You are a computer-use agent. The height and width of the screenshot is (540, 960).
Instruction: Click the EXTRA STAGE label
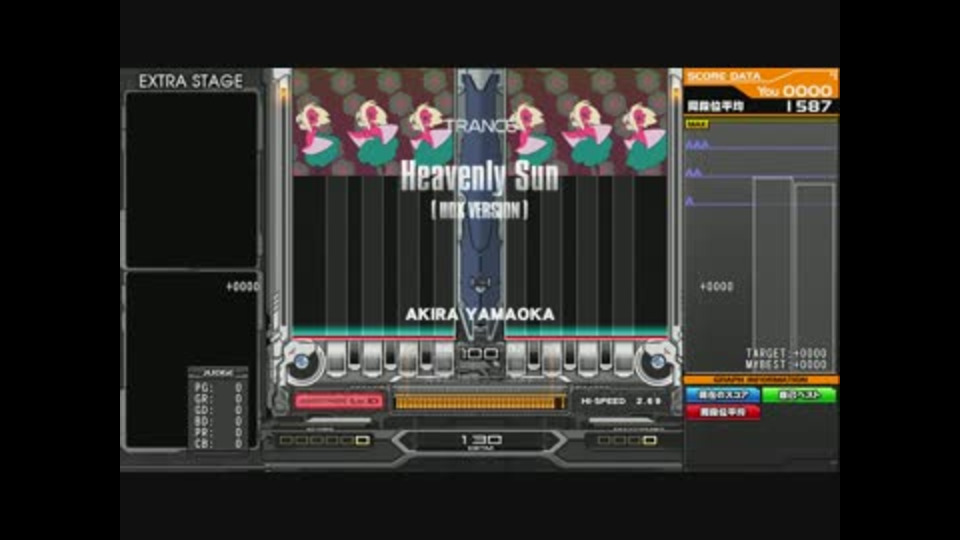(190, 81)
